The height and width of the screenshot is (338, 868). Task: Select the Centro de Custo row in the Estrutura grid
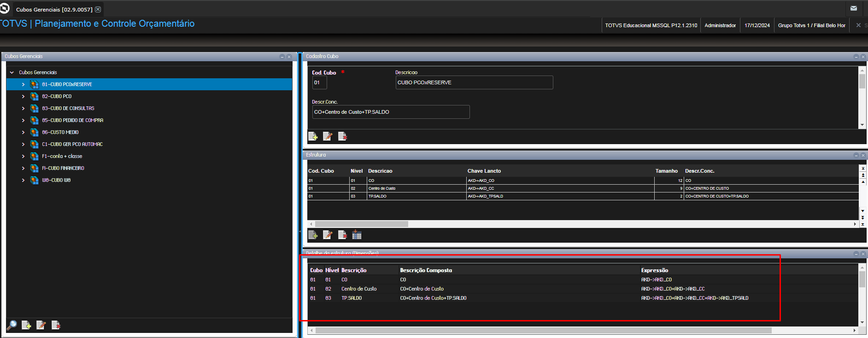pos(583,188)
